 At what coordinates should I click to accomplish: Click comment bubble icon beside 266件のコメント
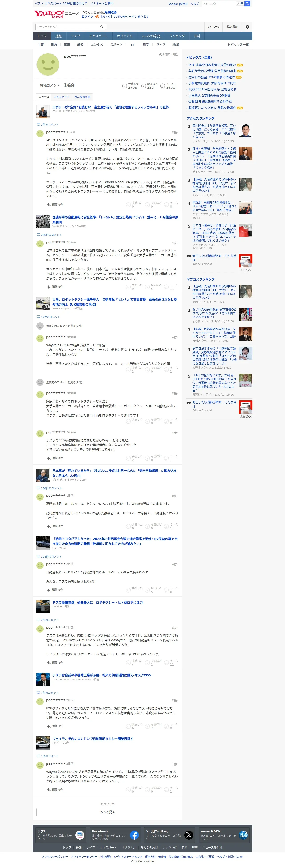(x=38, y=235)
